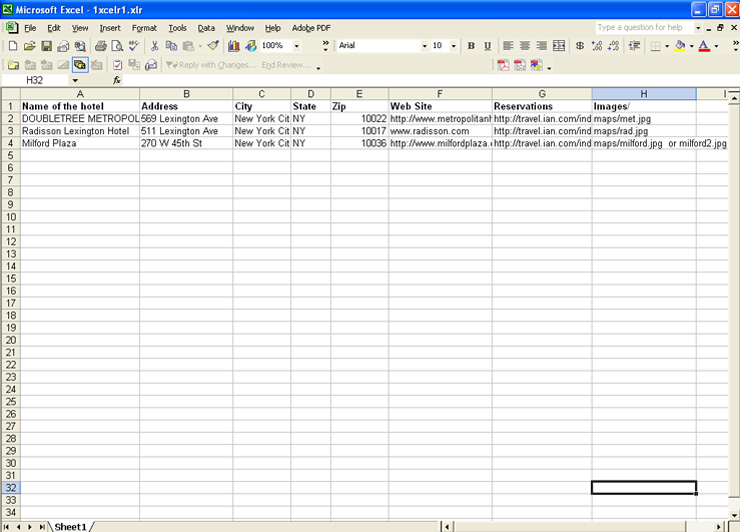Expand the Adobe PDF toolbar options arrow
This screenshot has width=740, height=532.
pyautogui.click(x=549, y=68)
